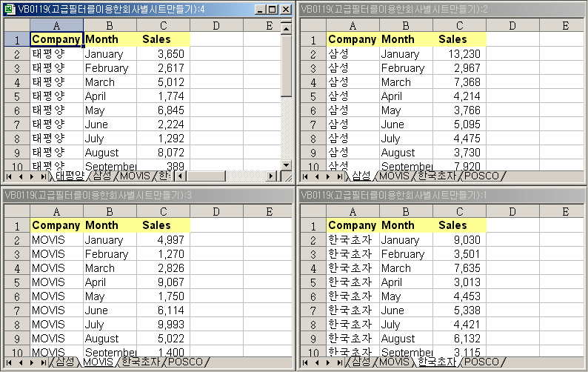Click the vertical scrollbar thumb in window 4
588x372 pixels.
286,65
